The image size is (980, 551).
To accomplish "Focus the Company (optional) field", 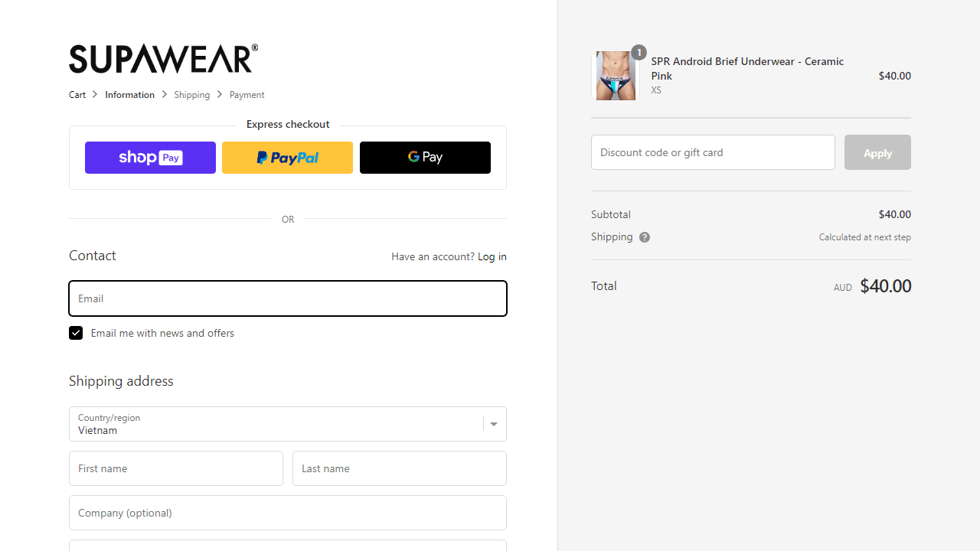I will coord(288,513).
